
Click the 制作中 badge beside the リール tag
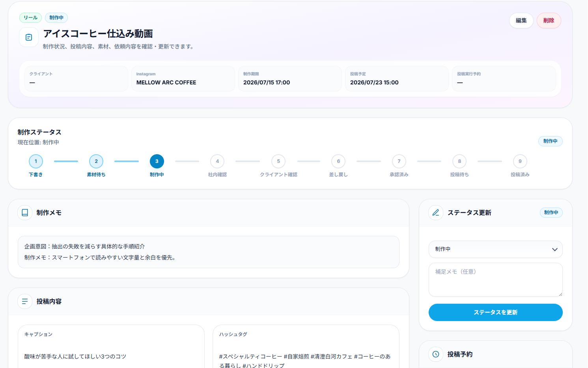click(x=56, y=18)
